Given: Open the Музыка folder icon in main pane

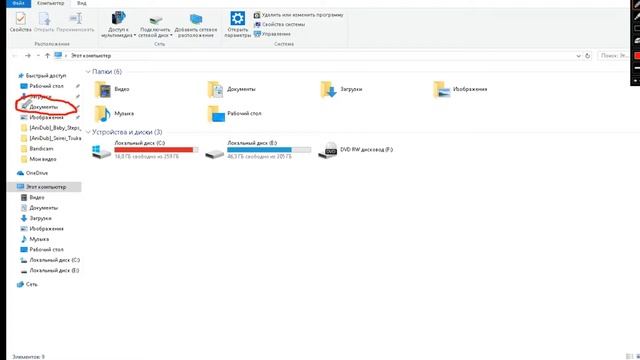Looking at the screenshot, I should (x=103, y=114).
